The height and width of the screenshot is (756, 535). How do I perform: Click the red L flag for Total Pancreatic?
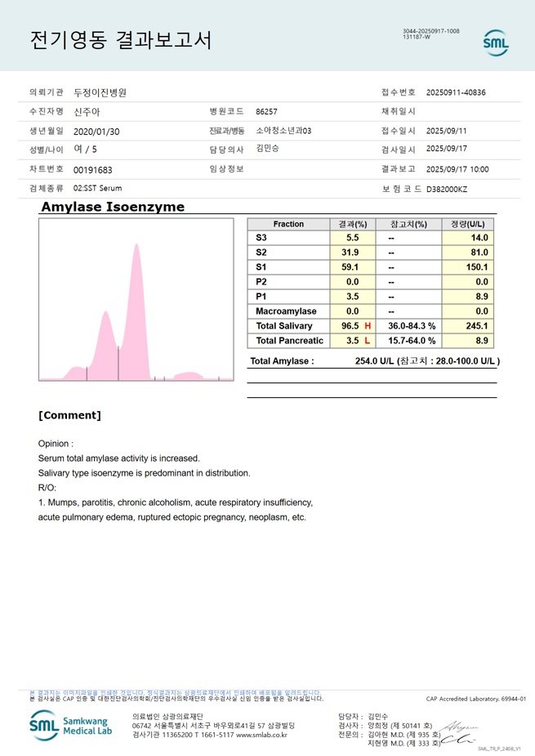click(x=368, y=341)
